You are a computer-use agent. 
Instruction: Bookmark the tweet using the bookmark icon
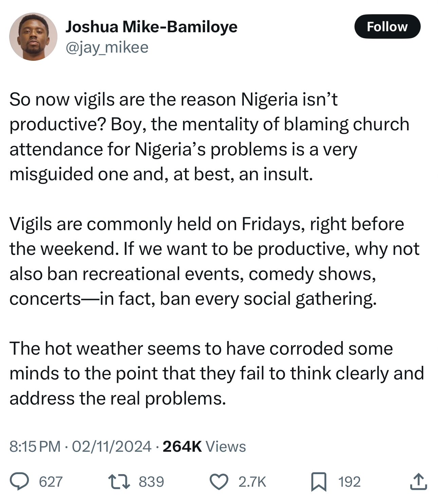(318, 482)
